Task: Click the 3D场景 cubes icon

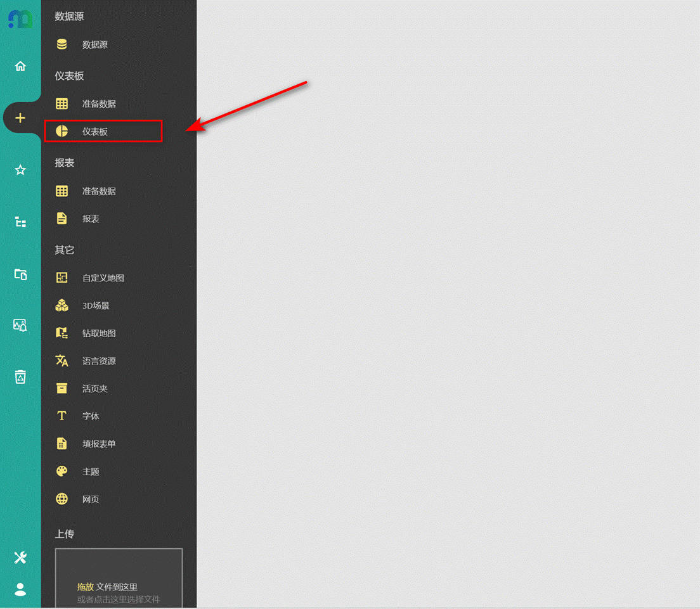Action: (x=62, y=305)
